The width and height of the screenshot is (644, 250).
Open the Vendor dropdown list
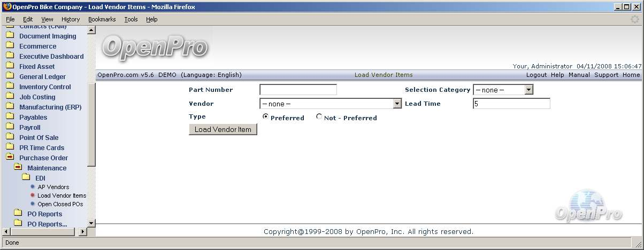point(397,104)
